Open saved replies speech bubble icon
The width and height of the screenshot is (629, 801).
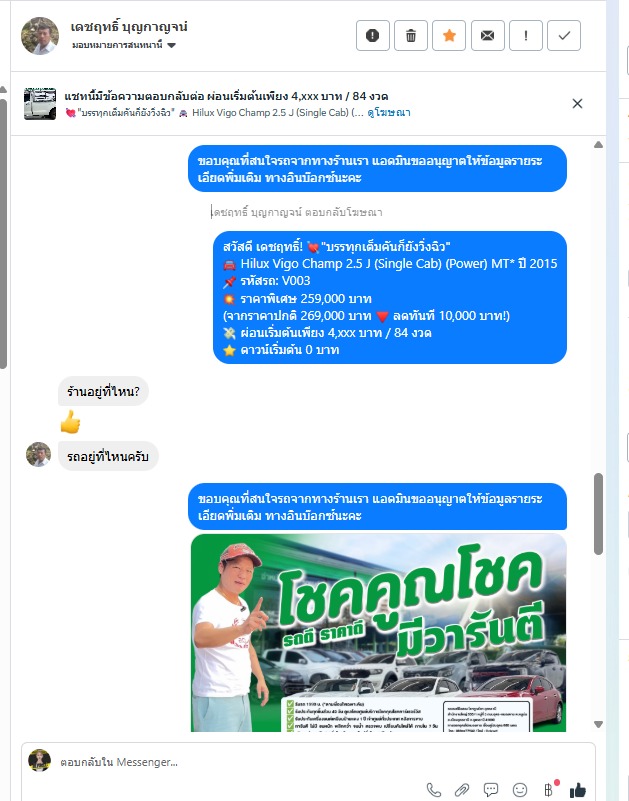tap(491, 790)
